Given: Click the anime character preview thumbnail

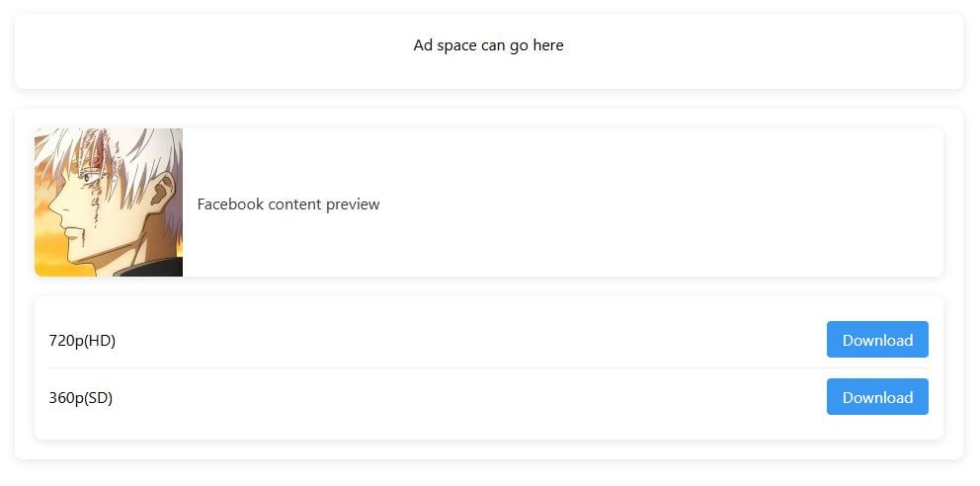Looking at the screenshot, I should tap(109, 202).
